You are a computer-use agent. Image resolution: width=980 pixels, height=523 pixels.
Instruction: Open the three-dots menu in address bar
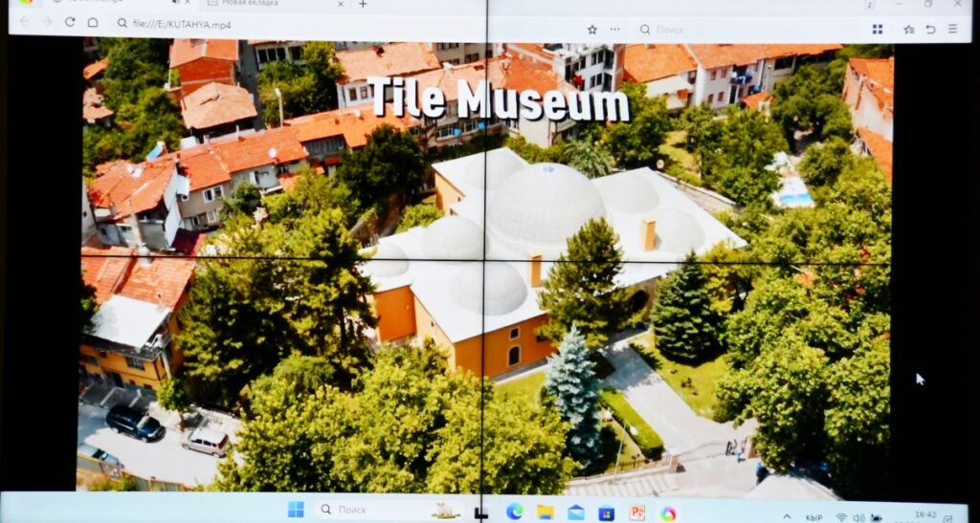click(615, 30)
